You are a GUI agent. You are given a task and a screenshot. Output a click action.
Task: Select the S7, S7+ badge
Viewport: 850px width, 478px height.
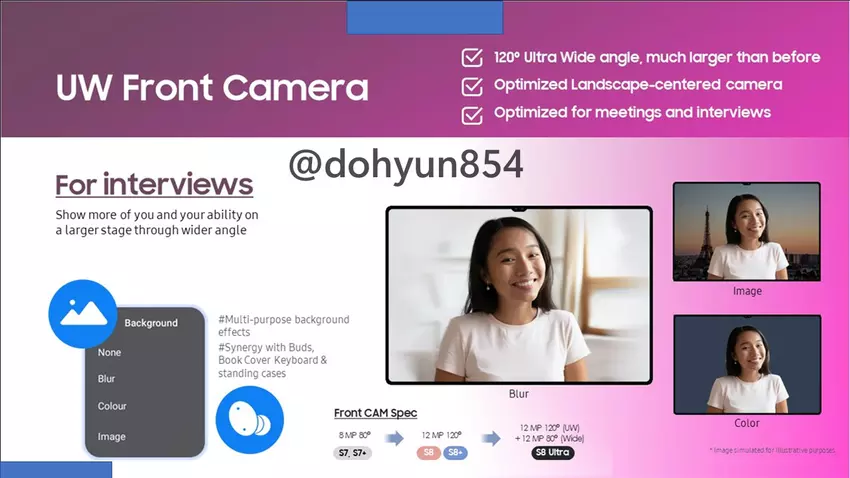(x=352, y=453)
